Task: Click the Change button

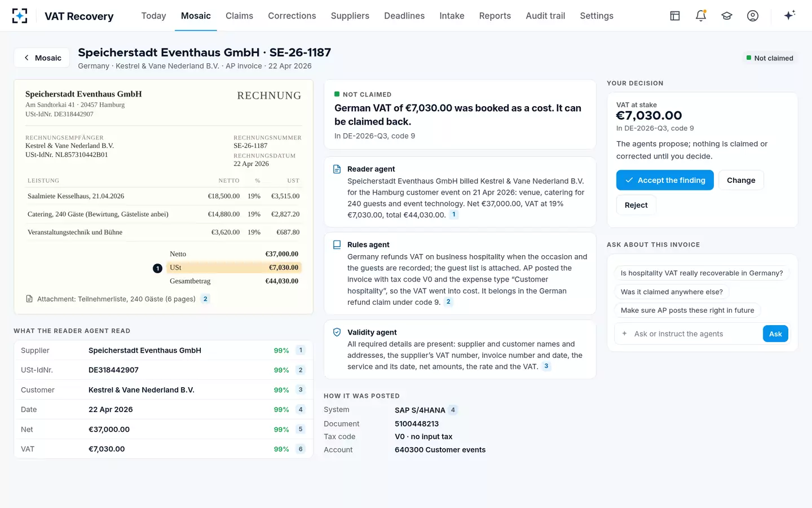Action: click(x=741, y=180)
